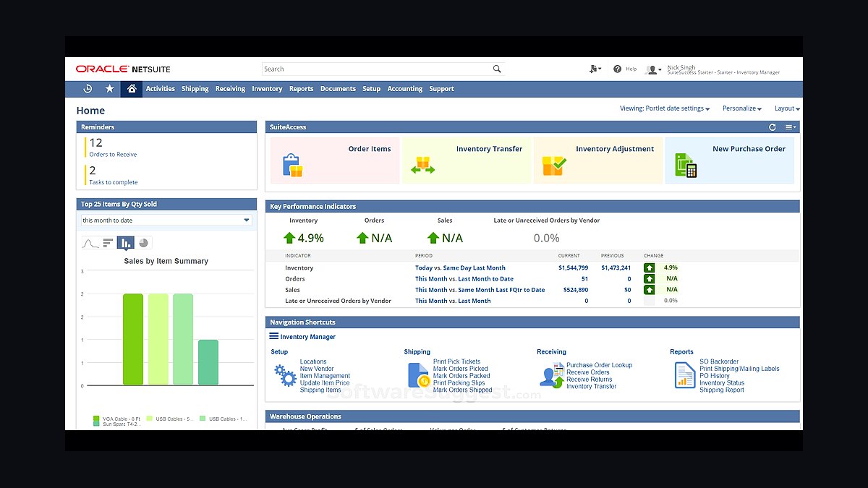This screenshot has width=868, height=488.
Task: Switch chart to pie view
Action: point(143,243)
